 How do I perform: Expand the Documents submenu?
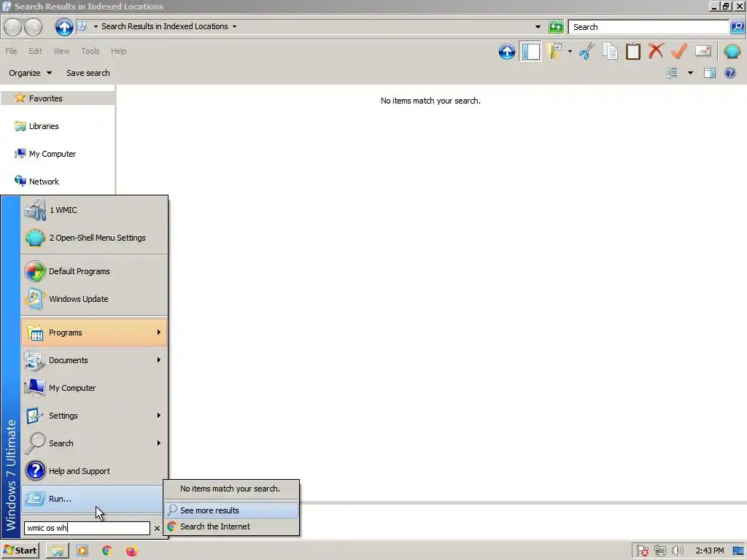coord(94,360)
